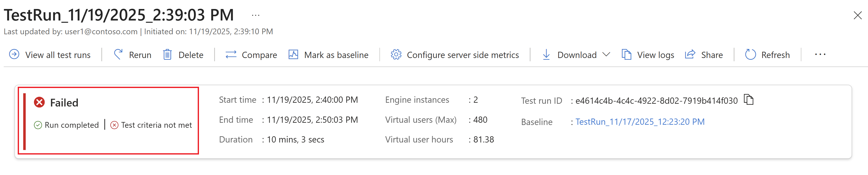Click the Compare arrows icon
The height and width of the screenshot is (175, 868).
point(231,54)
